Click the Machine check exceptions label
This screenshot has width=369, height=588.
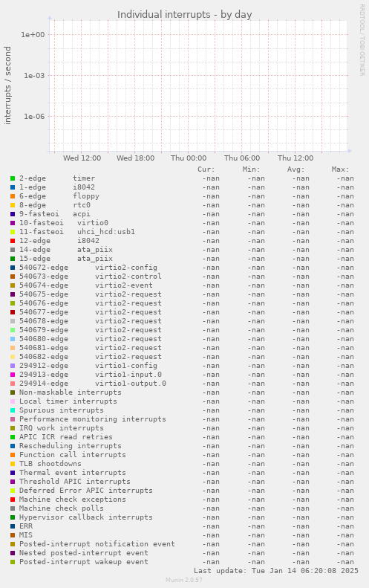pos(73,500)
